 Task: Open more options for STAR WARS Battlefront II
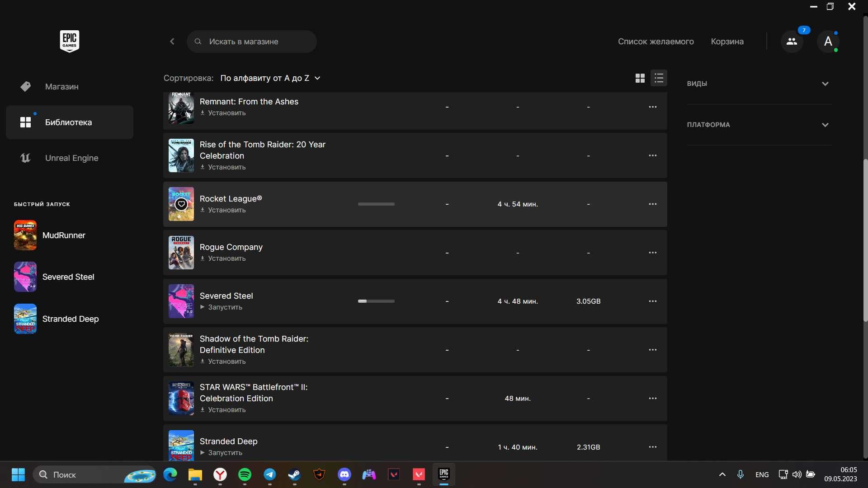click(653, 399)
